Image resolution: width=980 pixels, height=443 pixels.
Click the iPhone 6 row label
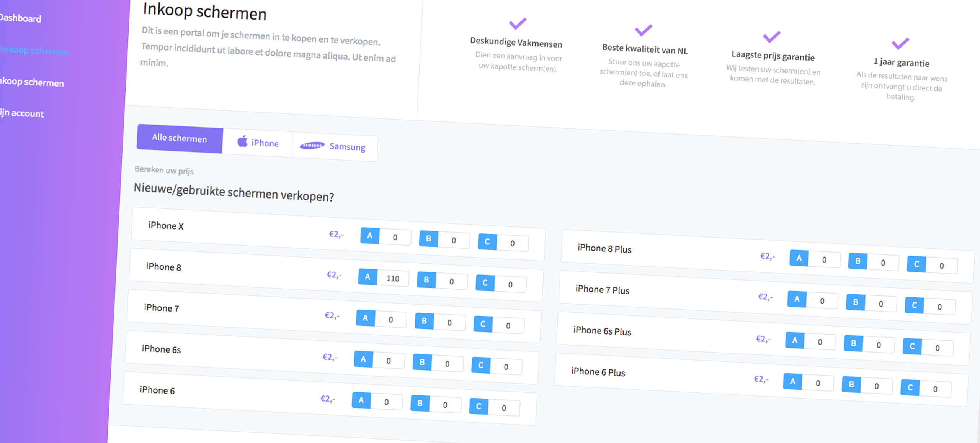click(x=157, y=390)
